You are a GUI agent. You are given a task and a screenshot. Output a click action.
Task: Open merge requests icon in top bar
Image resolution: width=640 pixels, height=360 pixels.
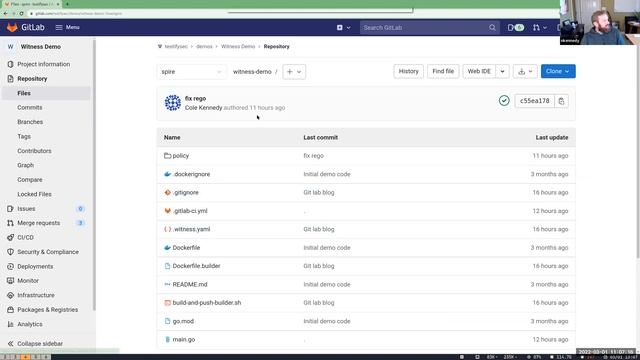coord(540,28)
